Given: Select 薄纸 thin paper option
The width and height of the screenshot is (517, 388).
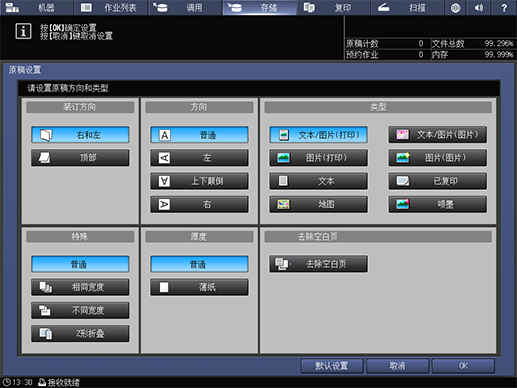Looking at the screenshot, I should [199, 287].
